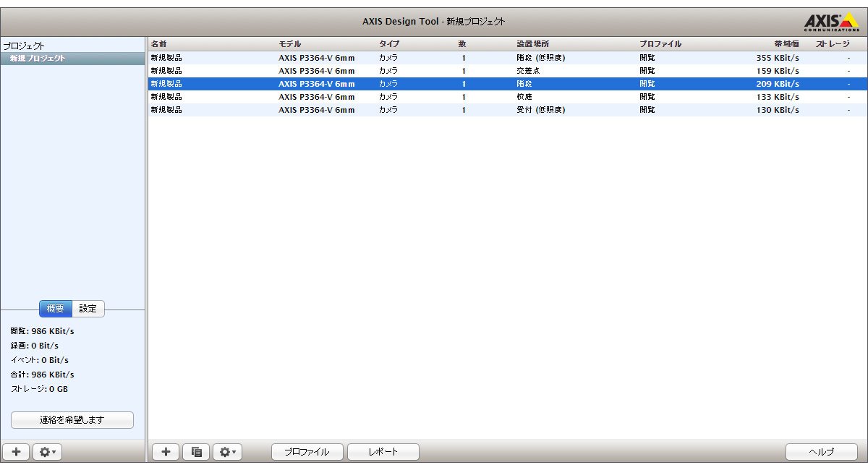Image resolution: width=868 pixels, height=470 pixels.
Task: Add a new project with plus icon
Action: pyautogui.click(x=17, y=452)
